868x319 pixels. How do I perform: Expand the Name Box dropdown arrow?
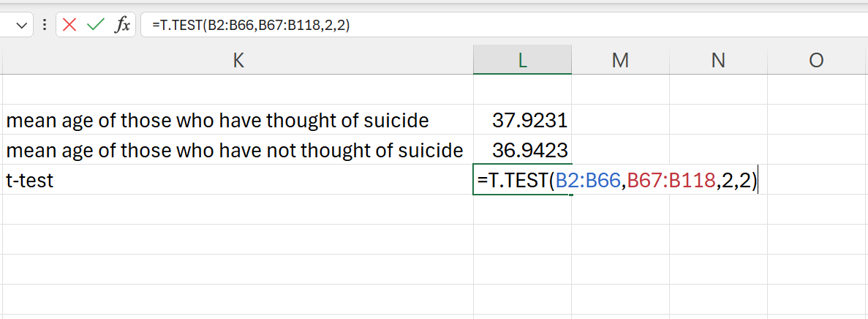click(22, 26)
